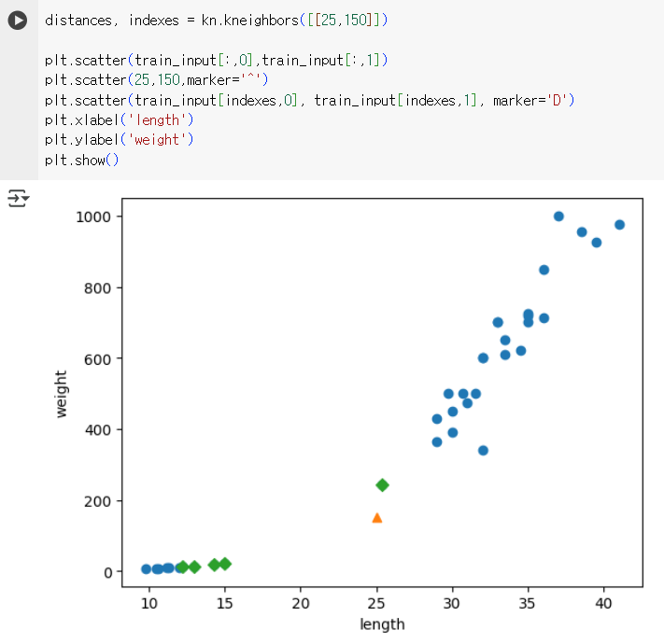
Task: Click the green diamond marker near 250 weight
Action: (382, 485)
